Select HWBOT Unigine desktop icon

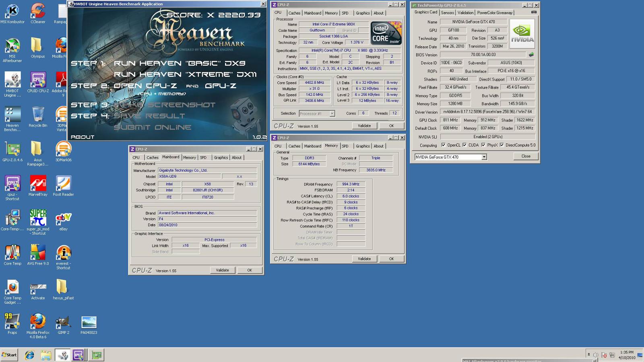[12, 85]
